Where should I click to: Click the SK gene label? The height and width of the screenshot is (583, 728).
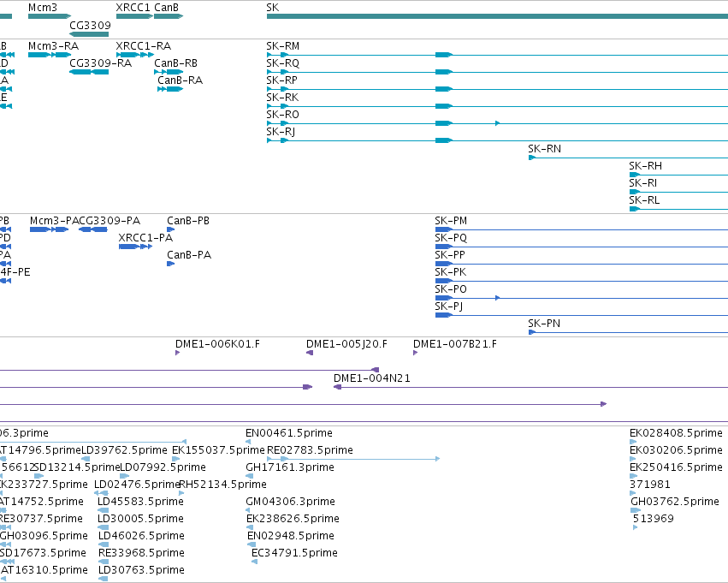tap(273, 8)
